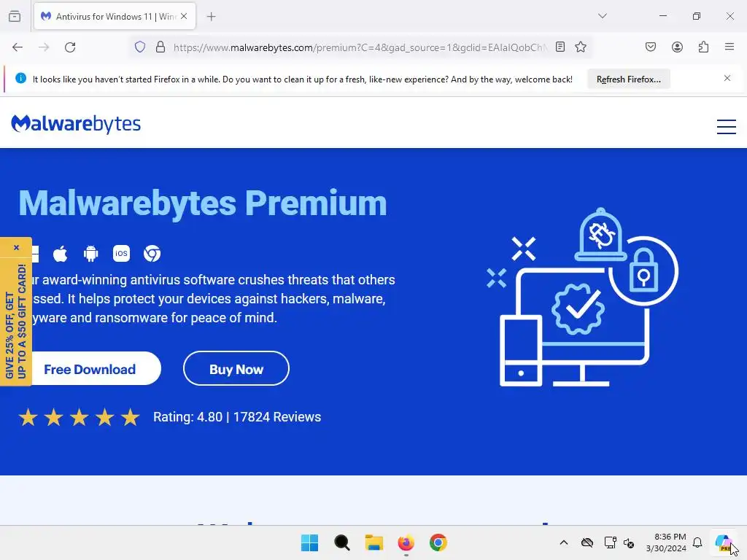Click the Android platform icon

[90, 254]
